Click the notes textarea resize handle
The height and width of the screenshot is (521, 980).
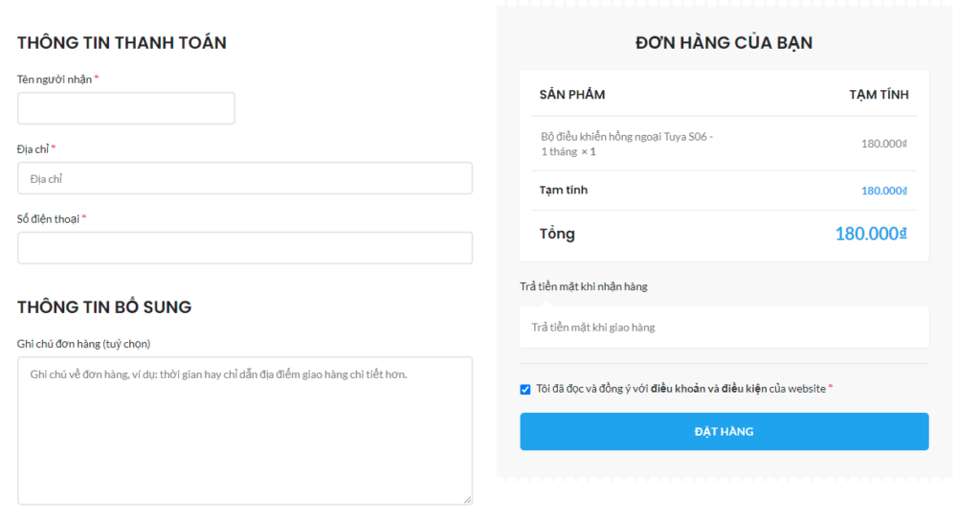click(x=468, y=499)
